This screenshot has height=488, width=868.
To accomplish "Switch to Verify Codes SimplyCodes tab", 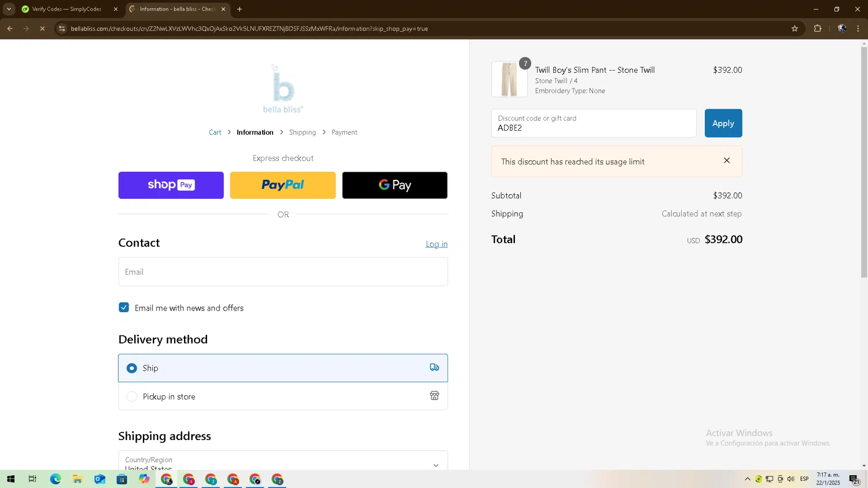I will 67,9.
